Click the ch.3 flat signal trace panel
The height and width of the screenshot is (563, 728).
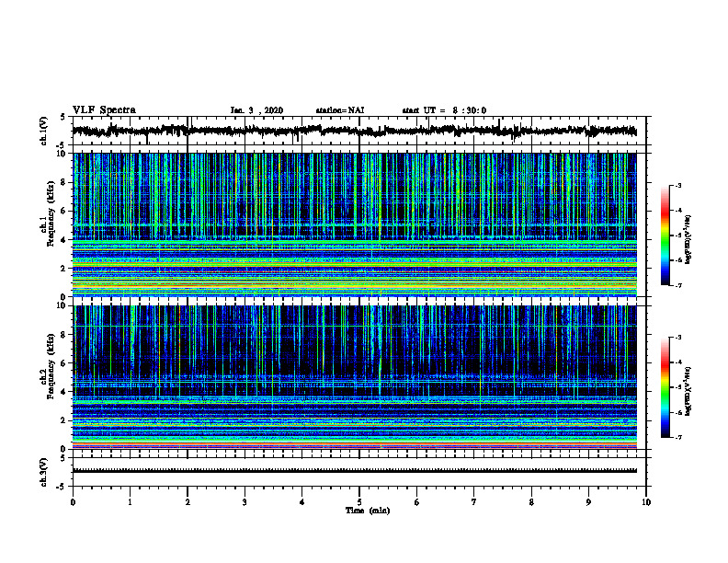[359, 472]
